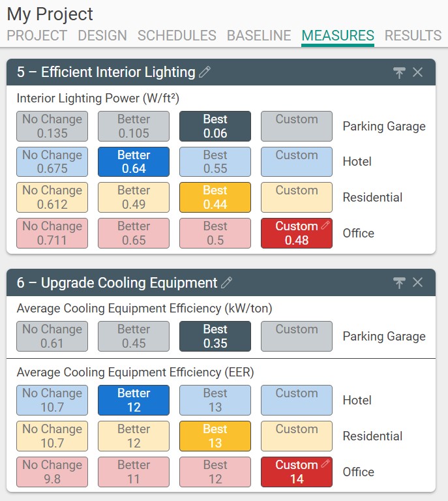Choose Better 0.45 kW/ton for Parking Garage

(x=134, y=336)
